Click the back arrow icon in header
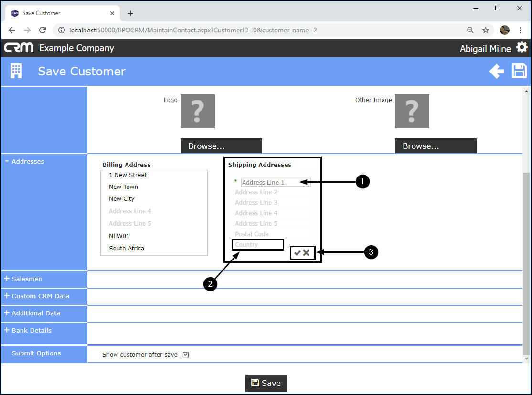Image resolution: width=532 pixels, height=395 pixels. (497, 72)
